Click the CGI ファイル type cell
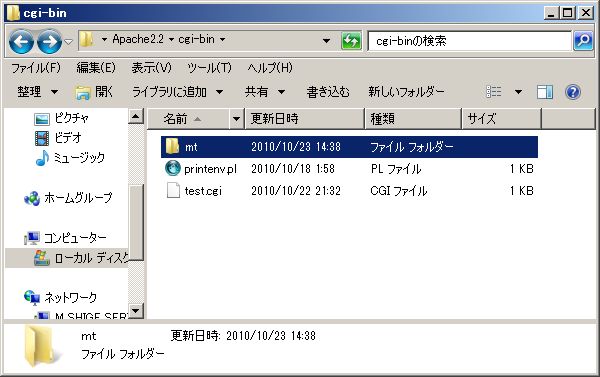The height and width of the screenshot is (377, 600). coord(399,191)
